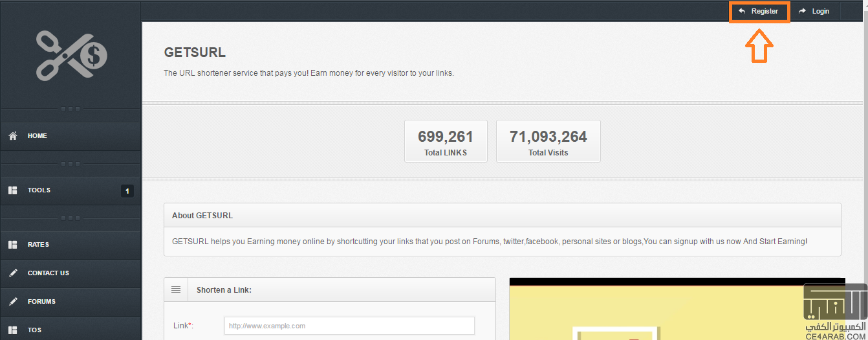Click the 699,261 Total LINKS counter
868x340 pixels.
click(446, 141)
